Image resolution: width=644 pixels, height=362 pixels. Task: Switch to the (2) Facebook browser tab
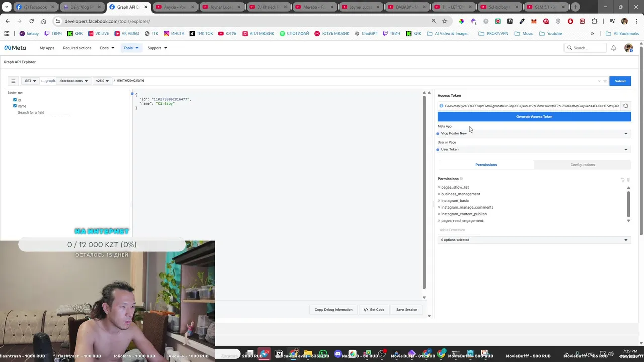click(x=35, y=7)
